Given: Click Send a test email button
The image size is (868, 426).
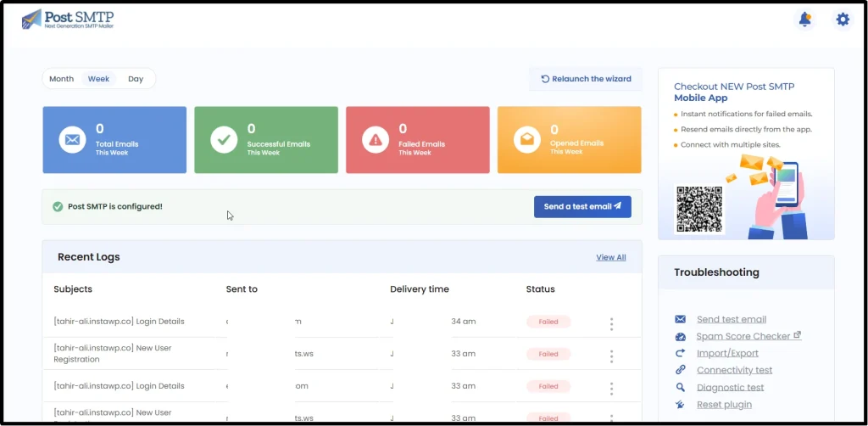Looking at the screenshot, I should point(582,206).
